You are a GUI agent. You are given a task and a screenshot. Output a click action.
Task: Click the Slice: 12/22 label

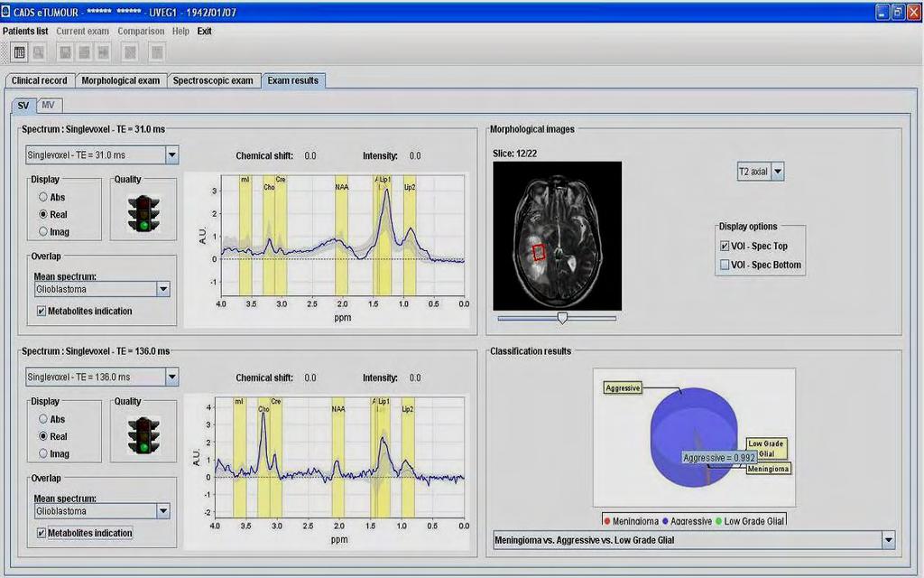coord(514,154)
